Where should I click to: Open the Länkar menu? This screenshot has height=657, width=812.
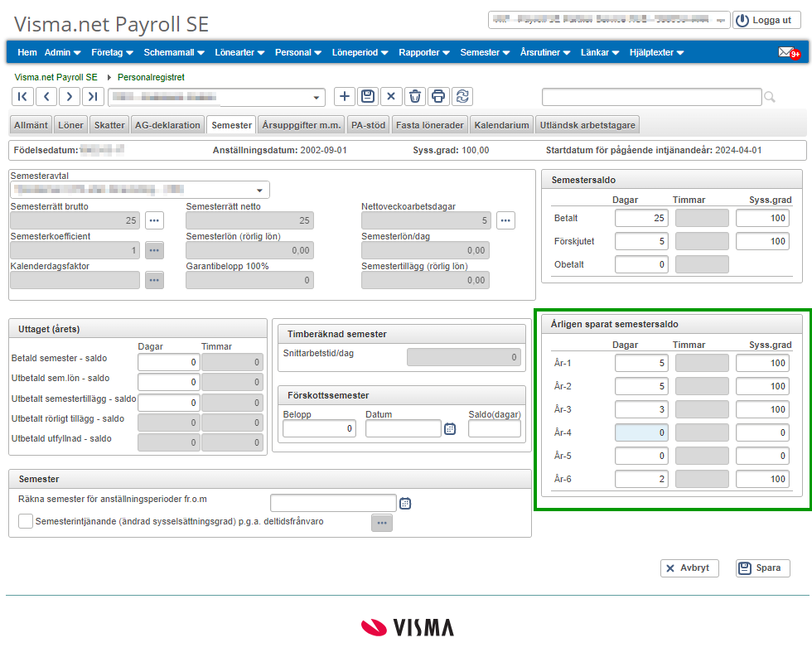(x=600, y=52)
